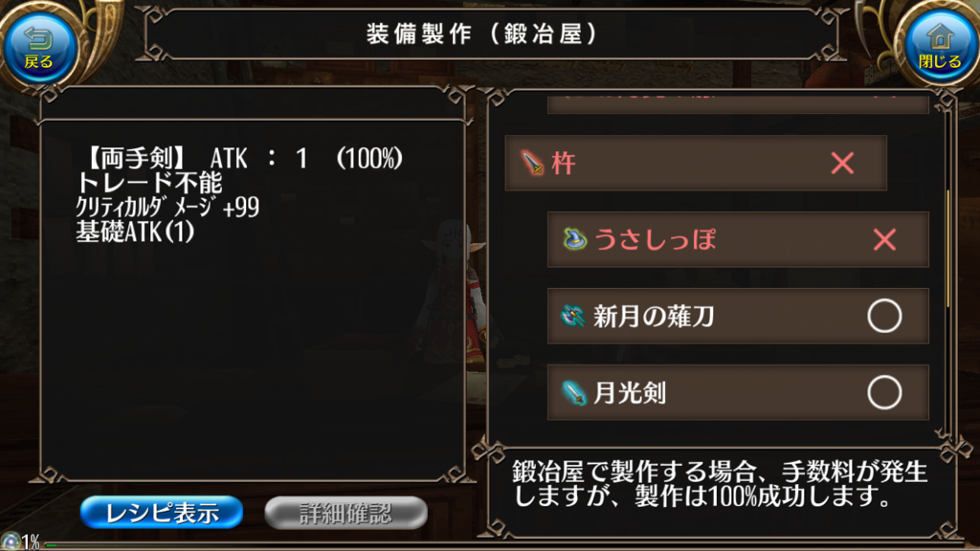Select the hat icon next to うさしっぽ
Screen dimensions: 980x551
click(x=574, y=239)
